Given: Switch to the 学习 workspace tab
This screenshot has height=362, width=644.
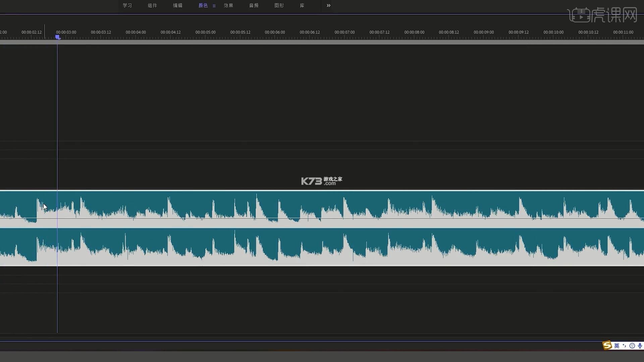Looking at the screenshot, I should (x=127, y=5).
